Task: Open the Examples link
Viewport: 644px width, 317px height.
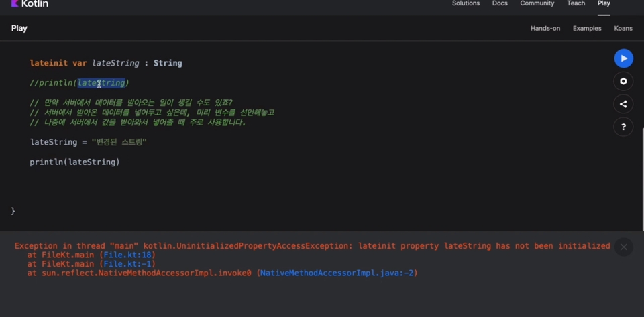Action: tap(587, 28)
